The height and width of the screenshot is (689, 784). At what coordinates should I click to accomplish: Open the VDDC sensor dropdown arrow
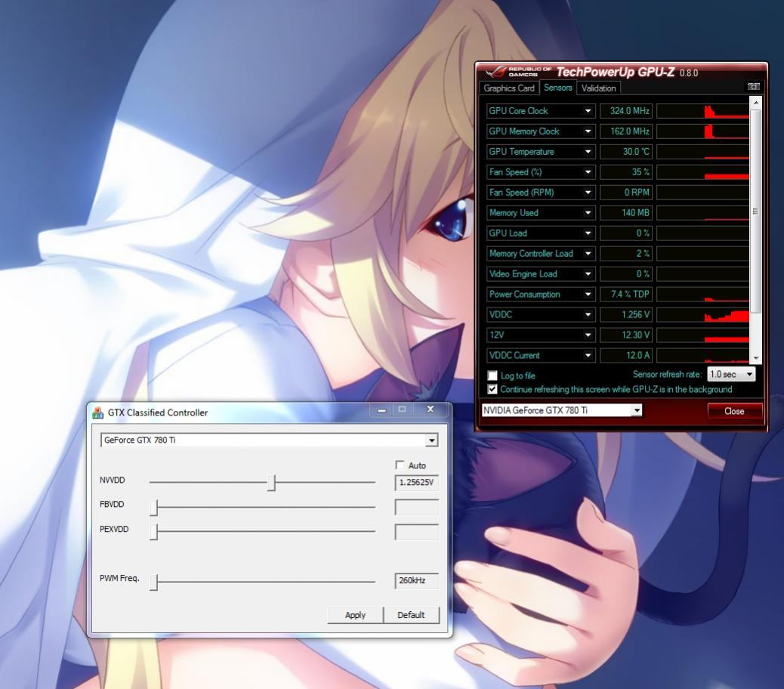[x=588, y=314]
